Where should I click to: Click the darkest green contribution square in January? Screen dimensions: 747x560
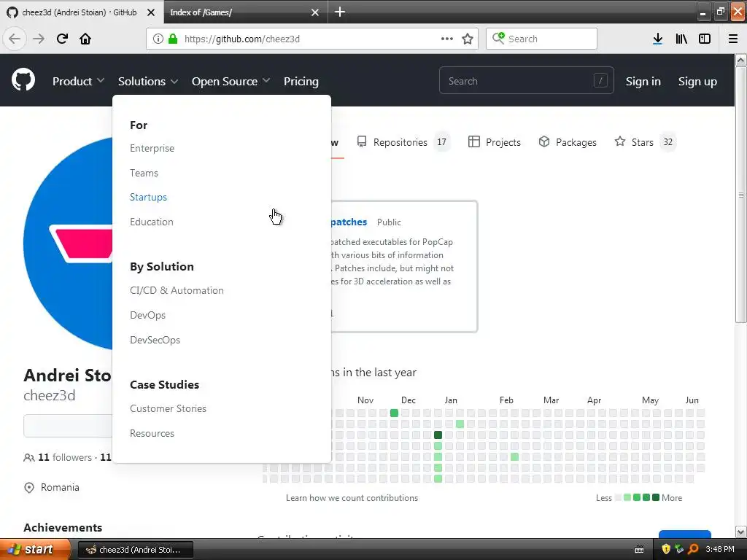tap(438, 435)
